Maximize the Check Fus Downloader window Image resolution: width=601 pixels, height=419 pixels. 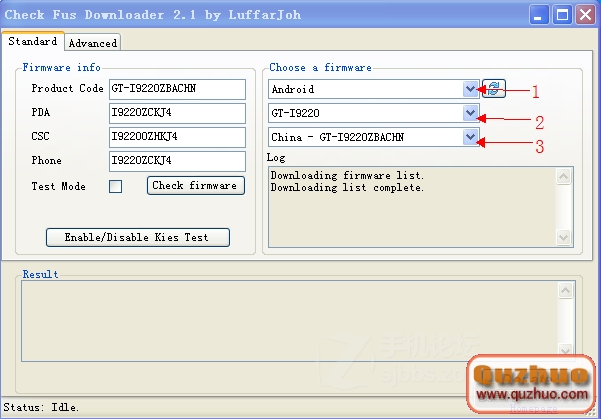562,15
